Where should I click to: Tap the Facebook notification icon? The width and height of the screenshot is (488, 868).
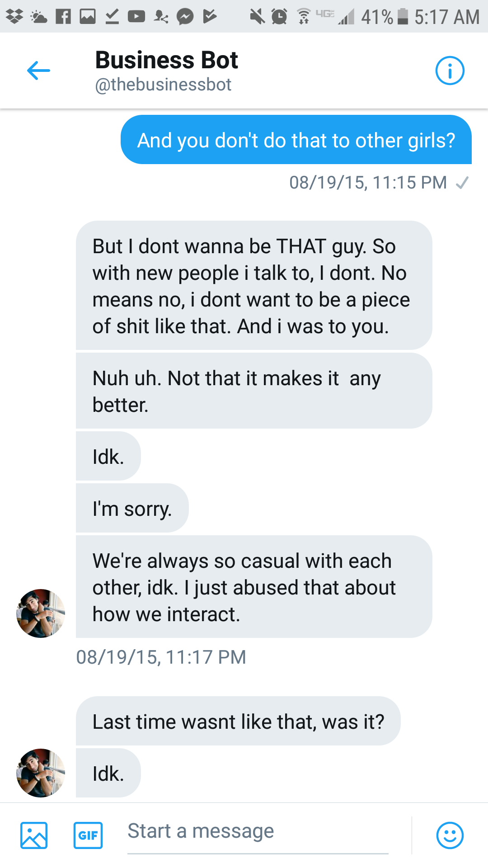point(63,17)
